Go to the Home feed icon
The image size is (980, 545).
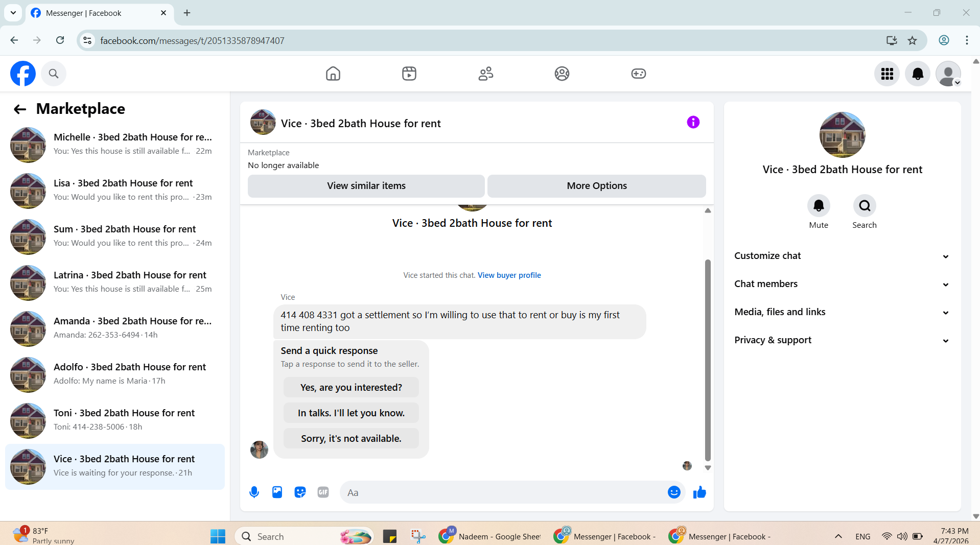(333, 74)
